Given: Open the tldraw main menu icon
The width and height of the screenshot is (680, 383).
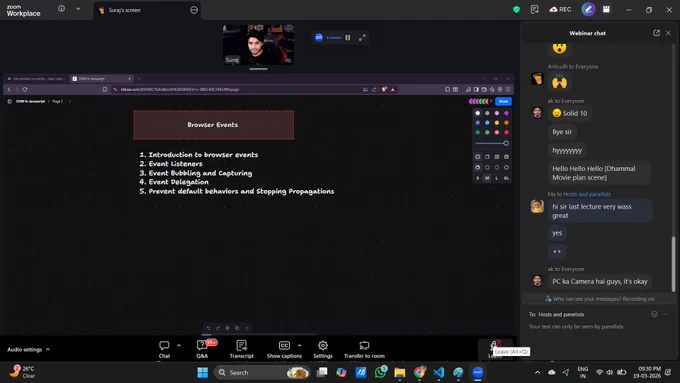Looking at the screenshot, I should [10, 101].
